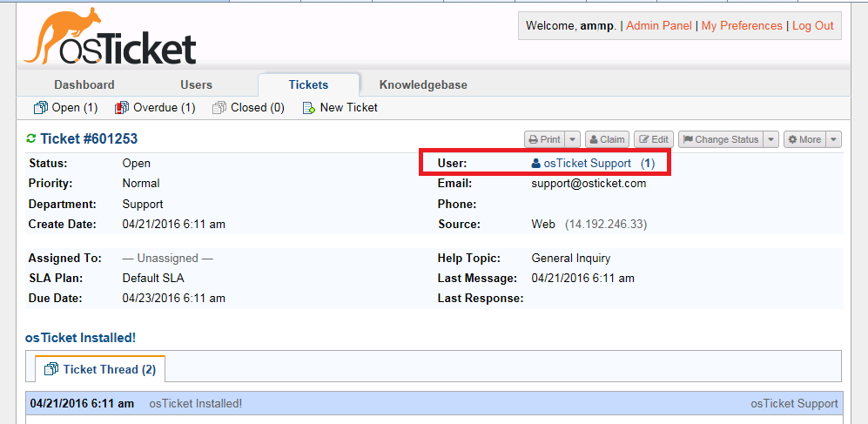Click the Source value Web
The height and width of the screenshot is (424, 868).
(543, 224)
